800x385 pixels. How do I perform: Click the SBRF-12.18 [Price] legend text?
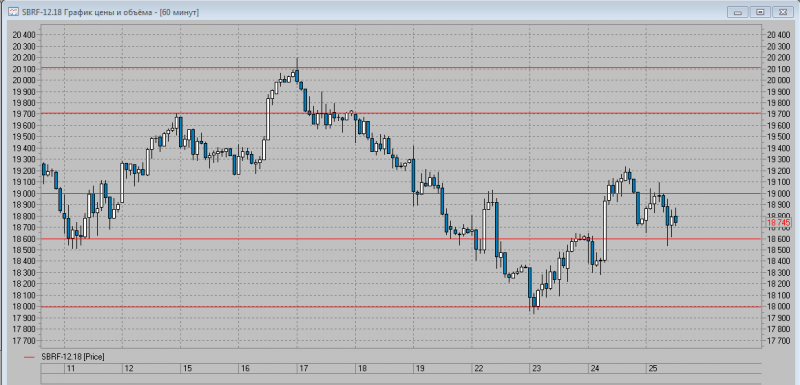[x=73, y=357]
